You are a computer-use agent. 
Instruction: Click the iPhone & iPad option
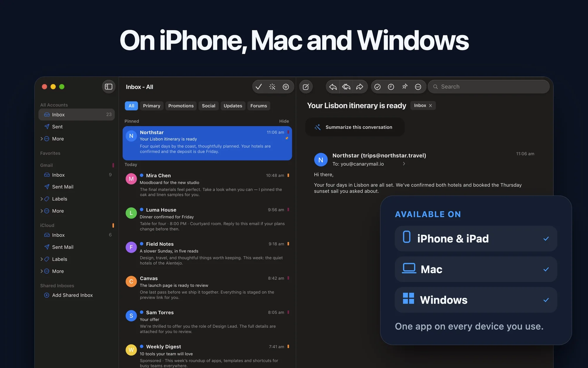(x=476, y=238)
